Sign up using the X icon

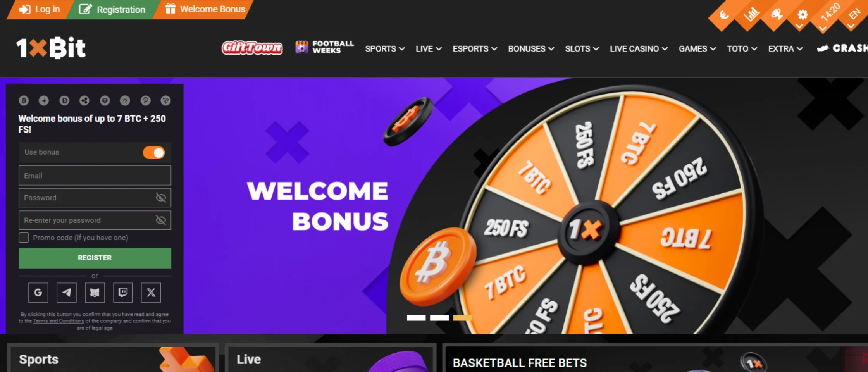pyautogui.click(x=151, y=293)
